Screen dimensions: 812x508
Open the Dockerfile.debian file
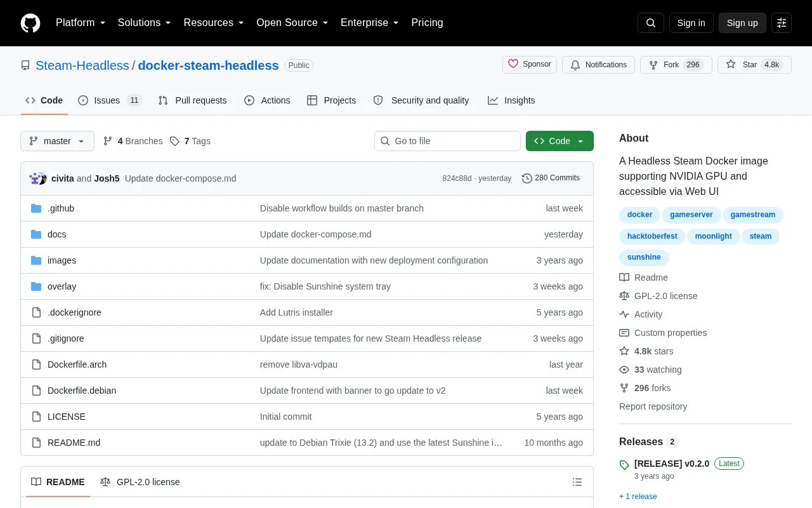coord(82,391)
